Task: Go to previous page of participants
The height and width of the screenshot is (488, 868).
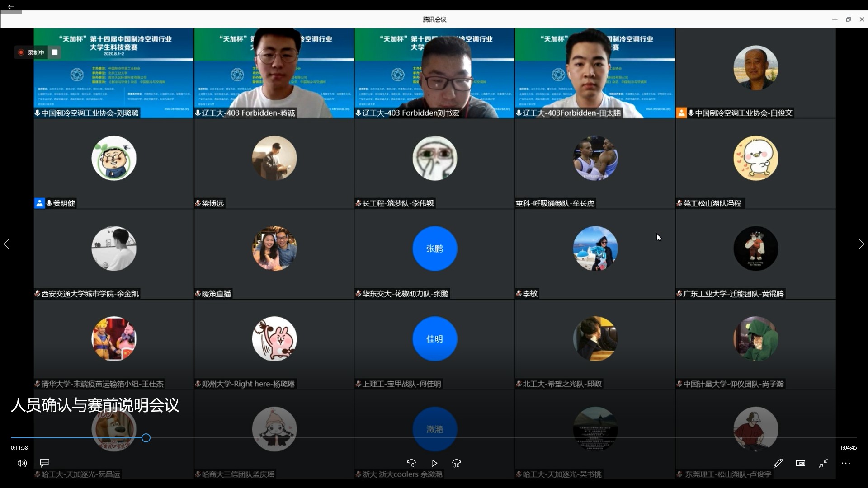Action: tap(7, 244)
